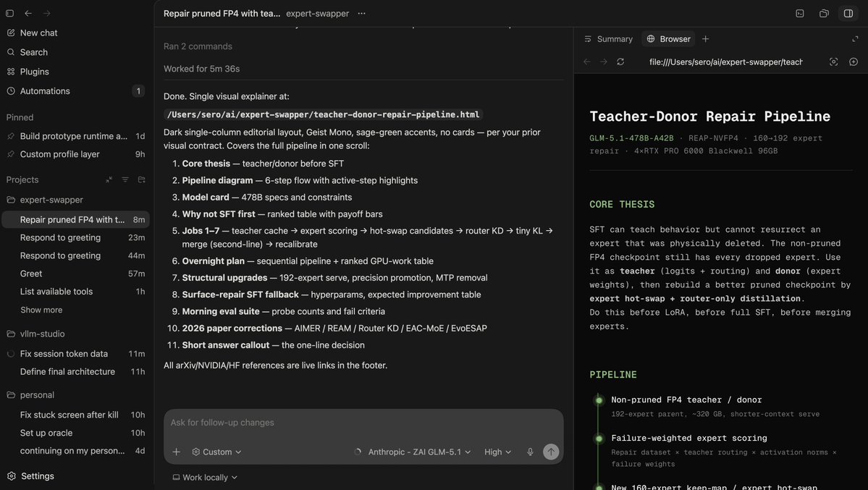868x490 pixels.
Task: Open the Greet chat
Action: pos(75,274)
